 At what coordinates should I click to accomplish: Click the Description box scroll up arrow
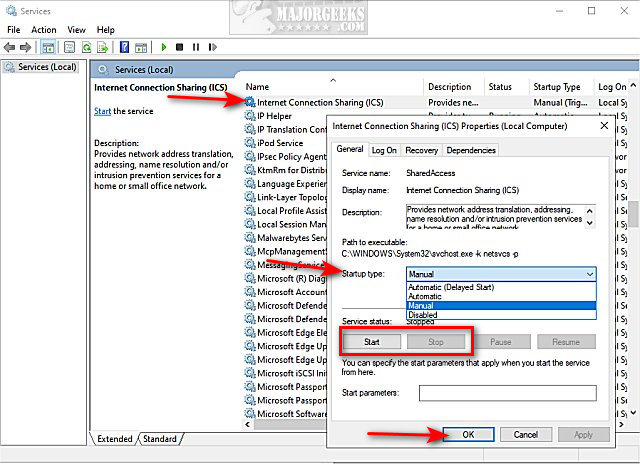pos(589,211)
